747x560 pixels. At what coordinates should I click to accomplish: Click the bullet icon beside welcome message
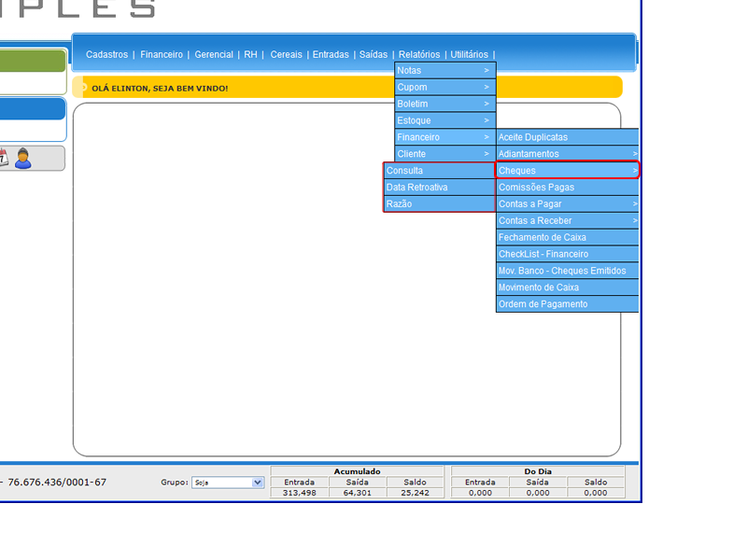(84, 88)
